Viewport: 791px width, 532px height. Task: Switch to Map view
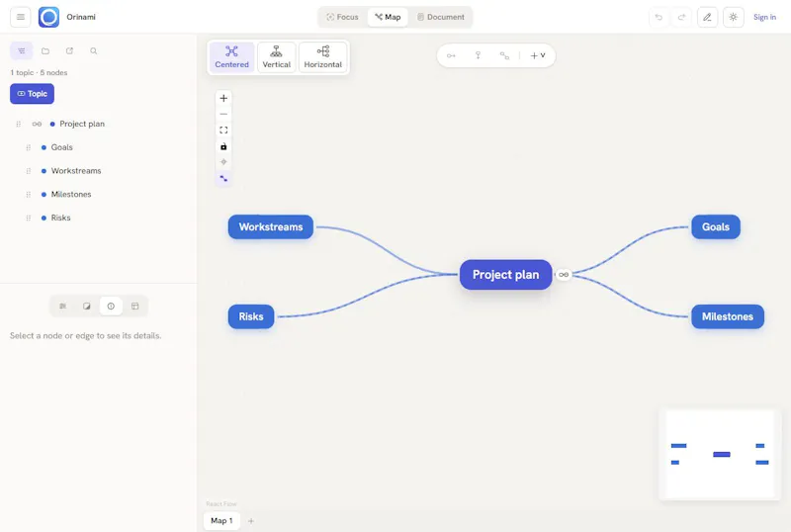point(388,17)
